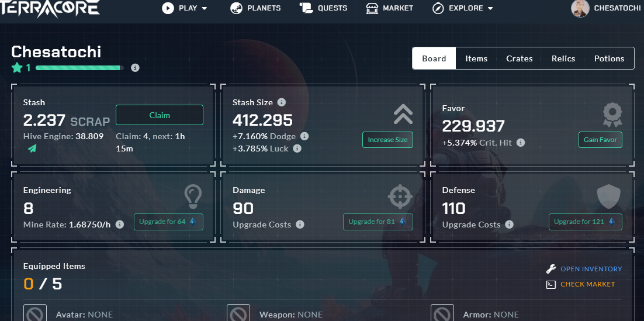Screen dimensions: 644x321
Task: Upgrade Defense for 121
Action: [585, 222]
